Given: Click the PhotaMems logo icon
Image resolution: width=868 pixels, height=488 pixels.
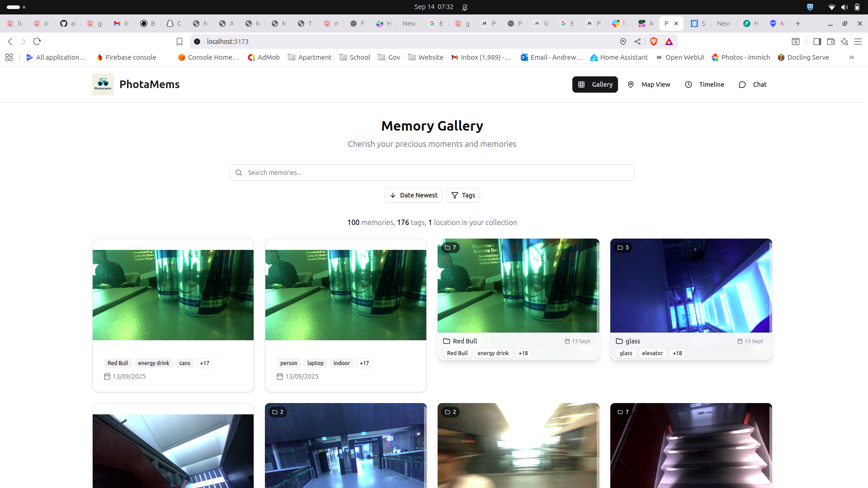Looking at the screenshot, I should point(103,84).
